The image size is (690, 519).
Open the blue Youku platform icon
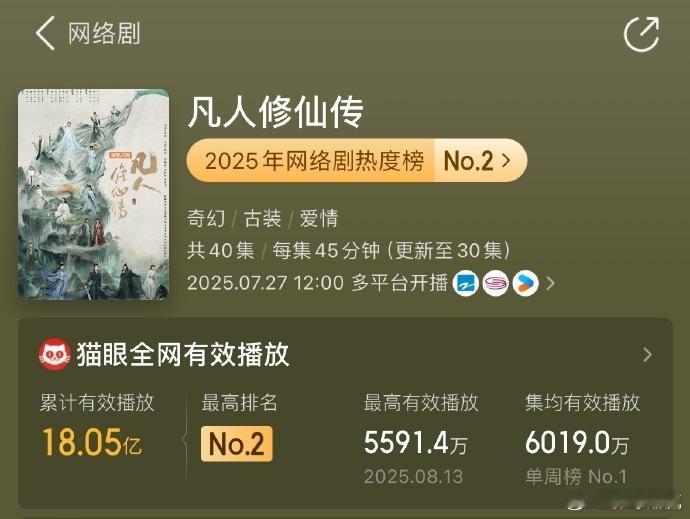click(466, 283)
